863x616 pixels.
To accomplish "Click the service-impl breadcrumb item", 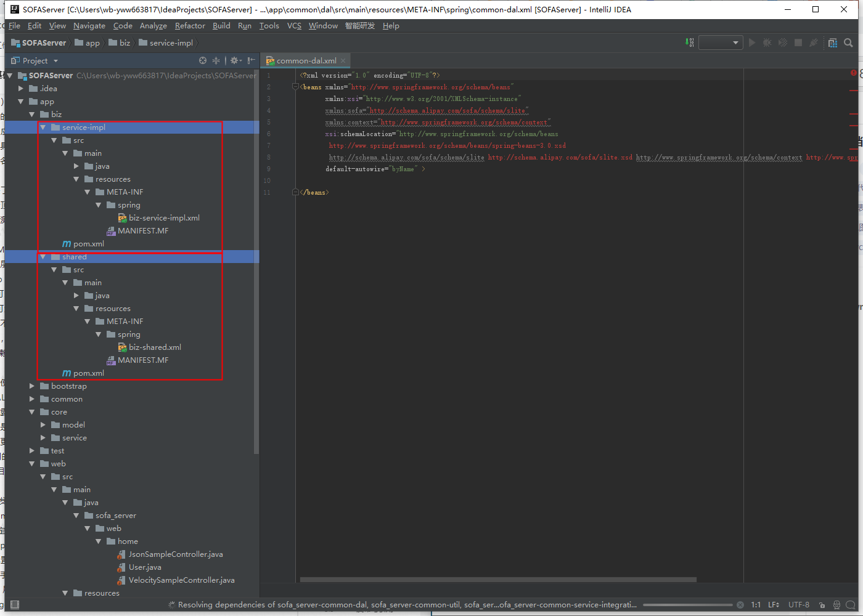I will pyautogui.click(x=166, y=43).
